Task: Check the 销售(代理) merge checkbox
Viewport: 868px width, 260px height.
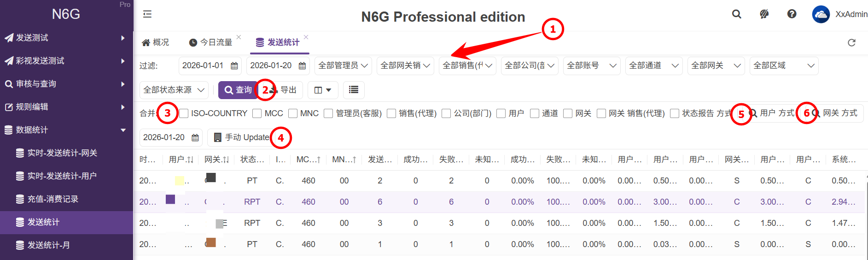Action: click(391, 113)
